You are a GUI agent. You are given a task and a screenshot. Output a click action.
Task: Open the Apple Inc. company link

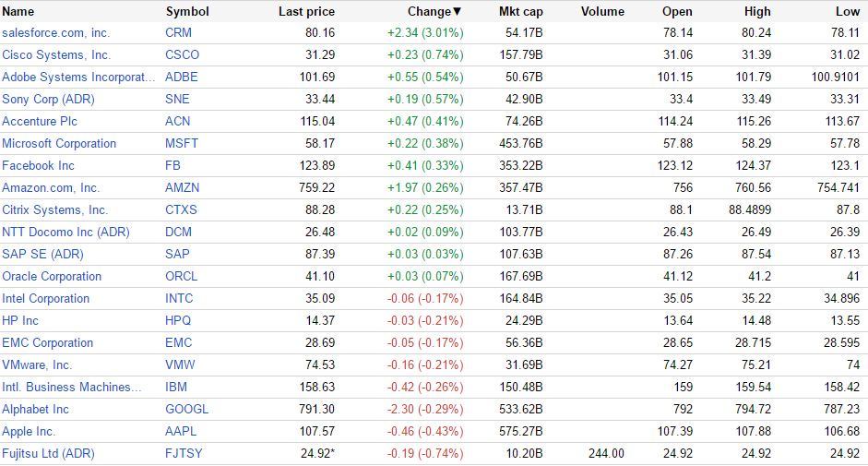coord(29,432)
